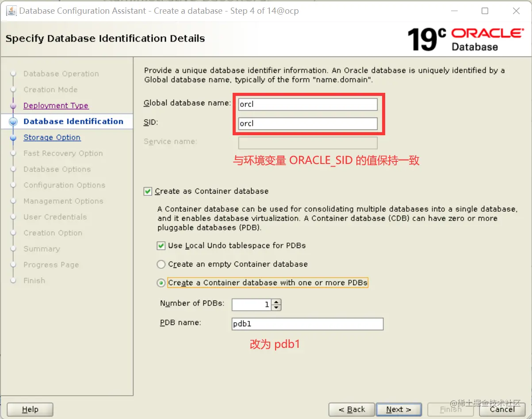Click the Oracle 19c Database logo
This screenshot has height=419, width=532.
pos(465,39)
